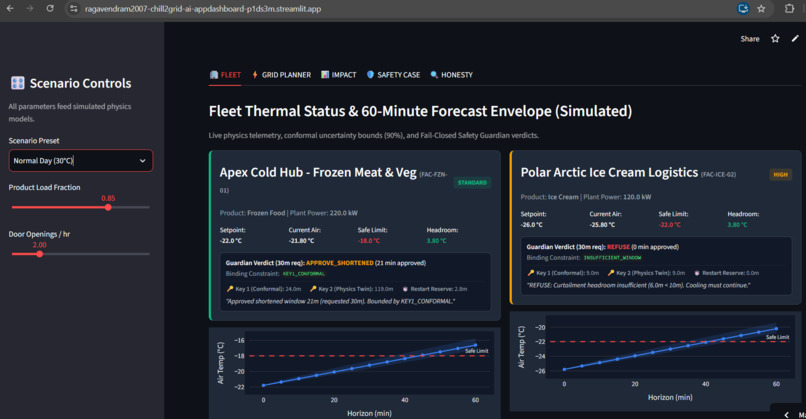Click Polar Key 2 (Physics Twin) key icon
The width and height of the screenshot is (806, 419).
[x=611, y=273]
